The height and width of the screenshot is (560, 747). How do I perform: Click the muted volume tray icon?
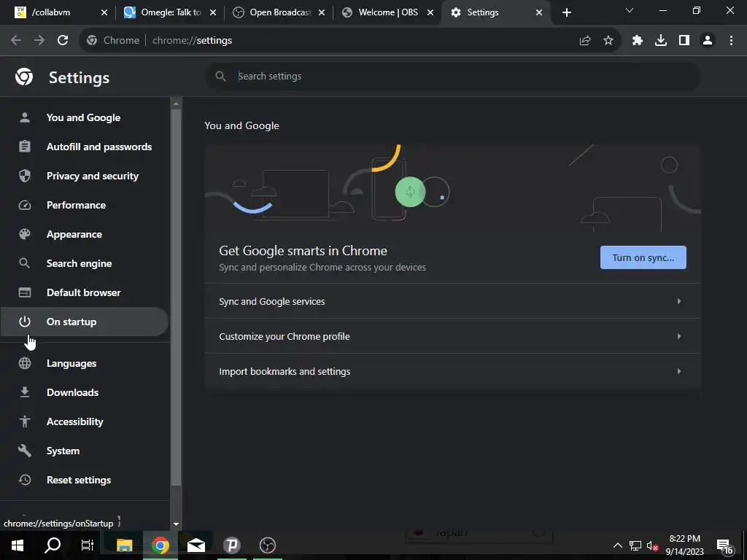point(653,545)
